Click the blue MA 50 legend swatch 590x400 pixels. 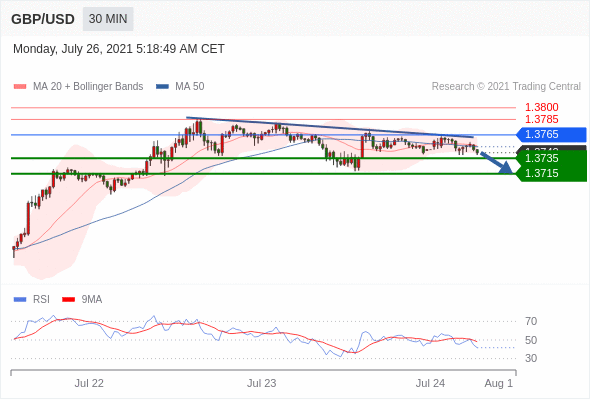[x=162, y=87]
